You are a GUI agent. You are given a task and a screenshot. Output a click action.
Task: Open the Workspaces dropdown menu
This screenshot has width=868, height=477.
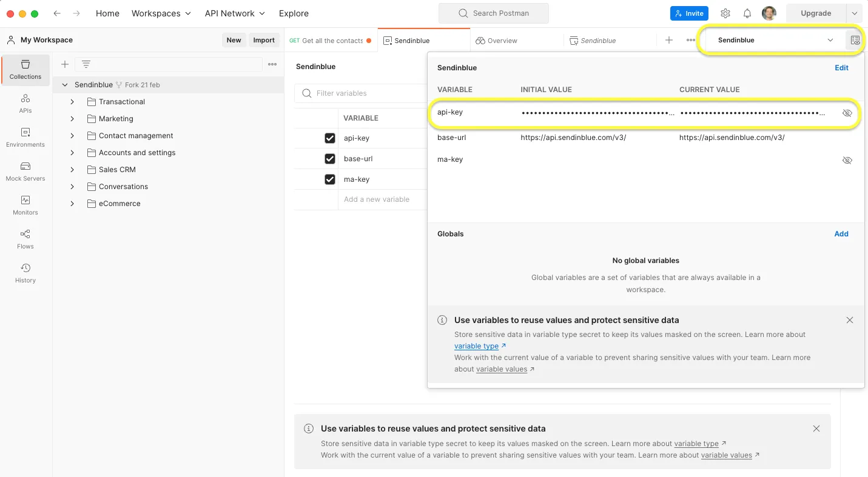tap(161, 13)
